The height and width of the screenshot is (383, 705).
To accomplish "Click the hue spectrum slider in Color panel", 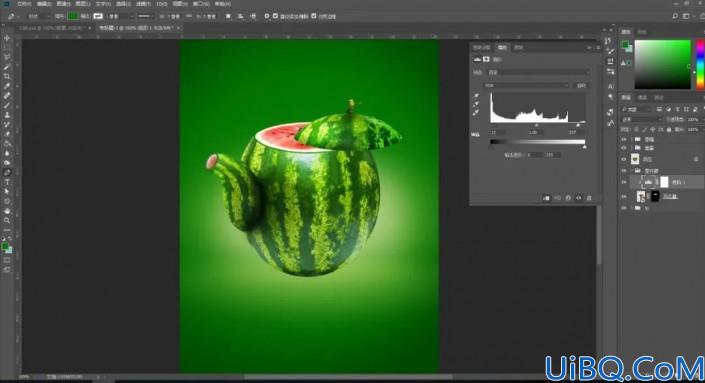I will pos(701,64).
